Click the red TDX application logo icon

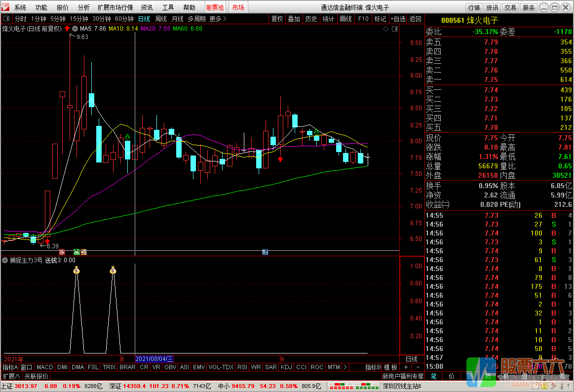pos(5,7)
